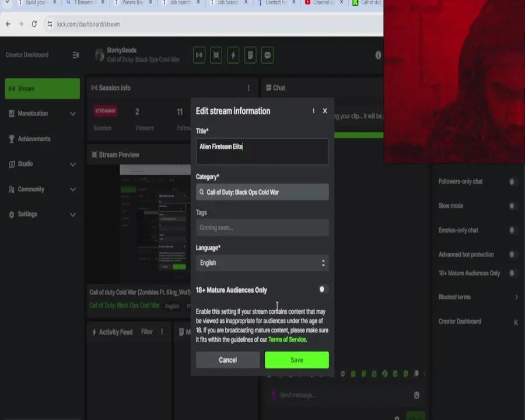Image resolution: width=525 pixels, height=420 pixels.
Task: Click the broadcast icon in header toolbar
Action: [199, 55]
